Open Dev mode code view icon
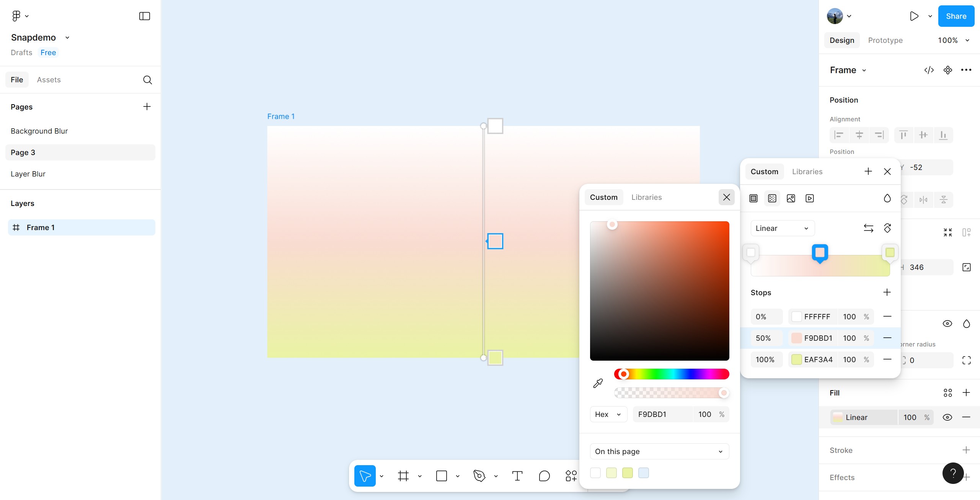The width and height of the screenshot is (980, 500). (929, 70)
